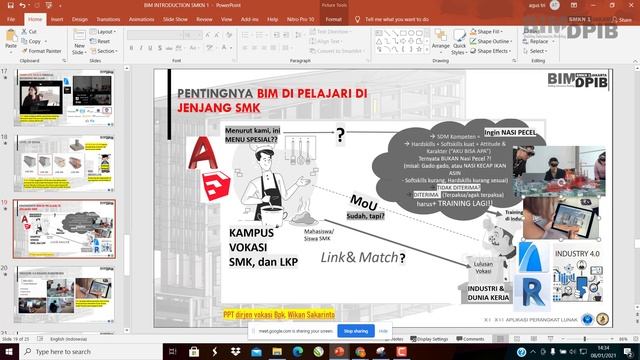Insert a New Slide
Screen dimensions: 640x360
79,42
